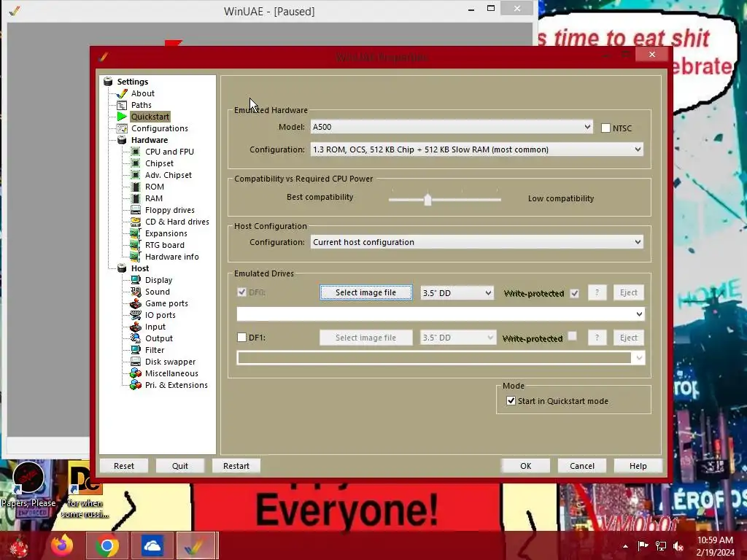Screen dimensions: 747x560
Task: Open the Sound settings entry
Action: (x=158, y=292)
